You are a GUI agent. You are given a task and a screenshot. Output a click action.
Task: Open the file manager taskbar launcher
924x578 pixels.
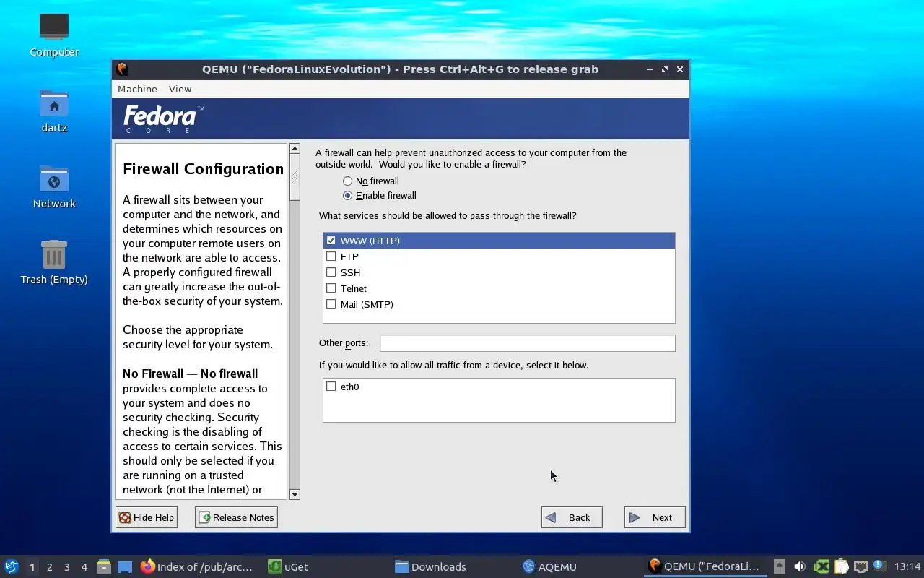click(104, 566)
